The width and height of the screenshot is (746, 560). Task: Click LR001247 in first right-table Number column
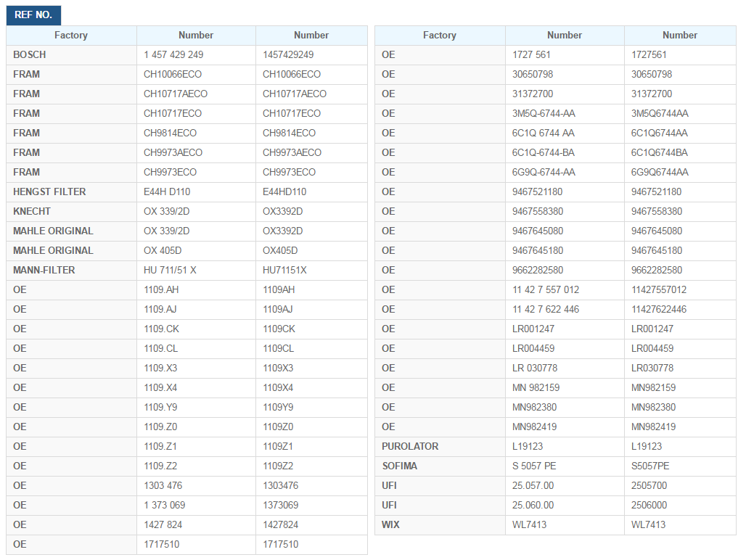pos(533,329)
